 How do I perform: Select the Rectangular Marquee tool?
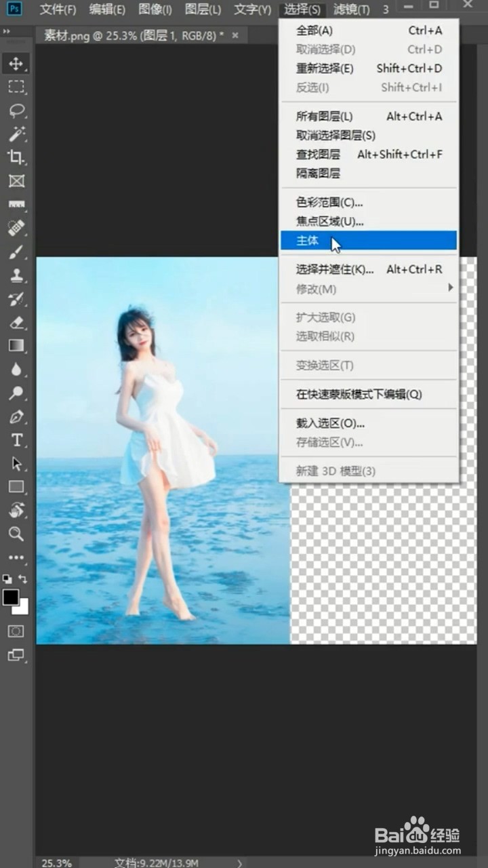click(16, 87)
